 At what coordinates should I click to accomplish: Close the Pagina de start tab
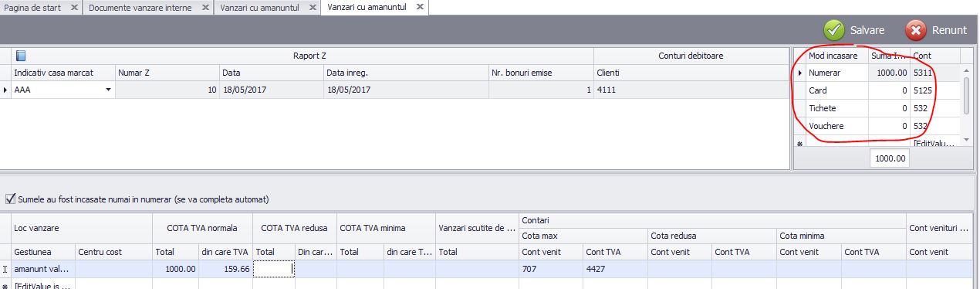(x=73, y=7)
